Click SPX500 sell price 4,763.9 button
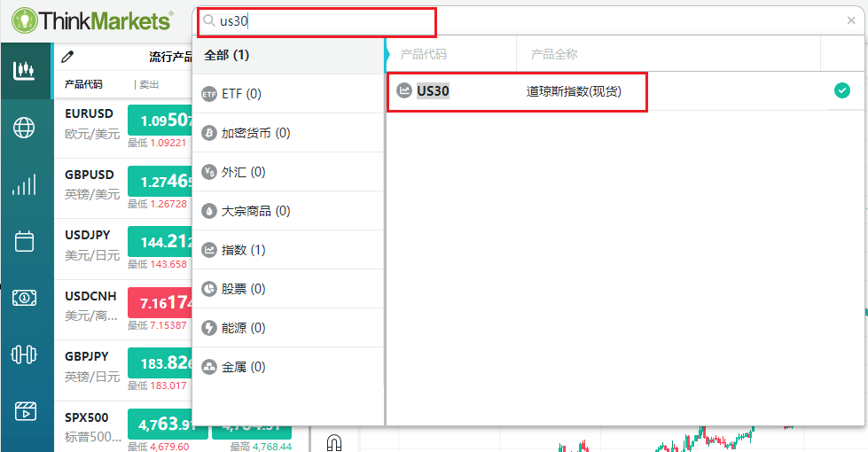Viewport: 868px width, 452px height. pos(168,424)
